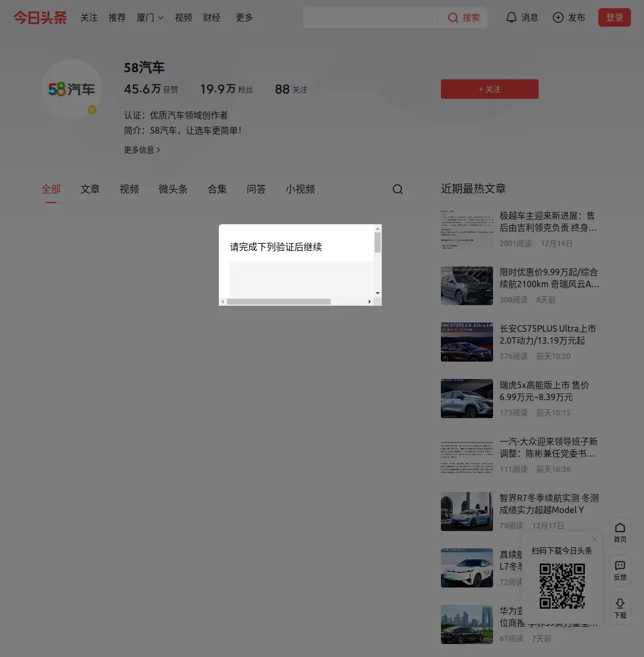The height and width of the screenshot is (657, 644).
Task: Open the 58汽车 profile avatar
Action: pyautogui.click(x=72, y=89)
